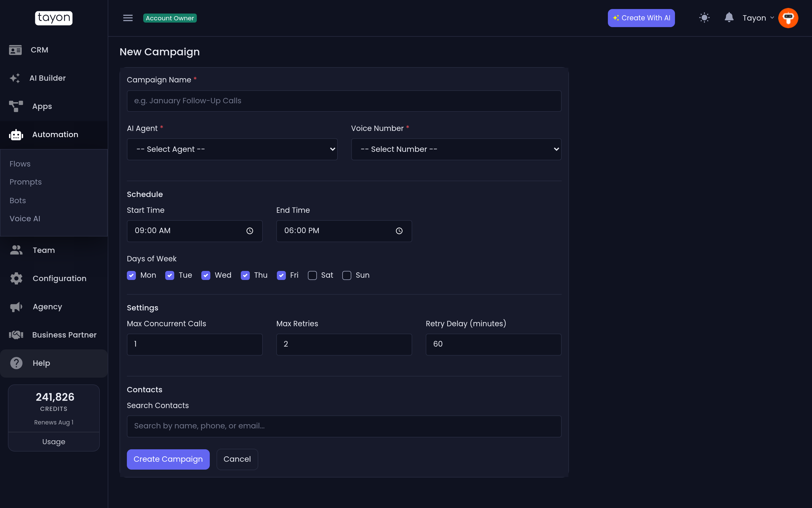
Task: Open the orange user avatar
Action: [x=788, y=18]
